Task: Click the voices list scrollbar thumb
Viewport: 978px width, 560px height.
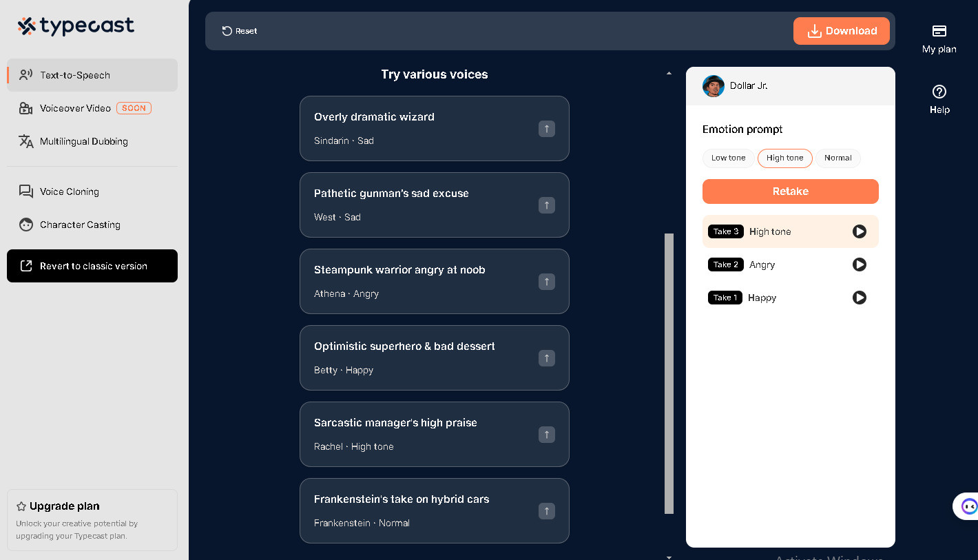Action: pyautogui.click(x=669, y=373)
